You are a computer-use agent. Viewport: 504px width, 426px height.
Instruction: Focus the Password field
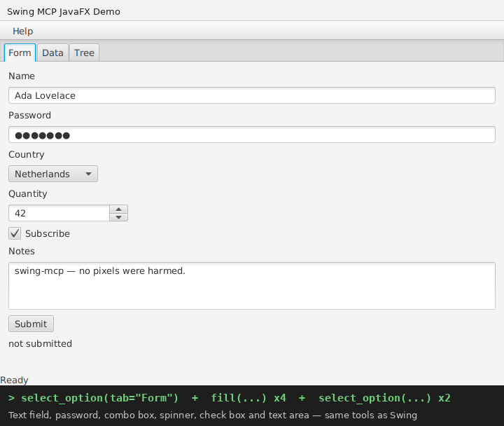tap(252, 135)
